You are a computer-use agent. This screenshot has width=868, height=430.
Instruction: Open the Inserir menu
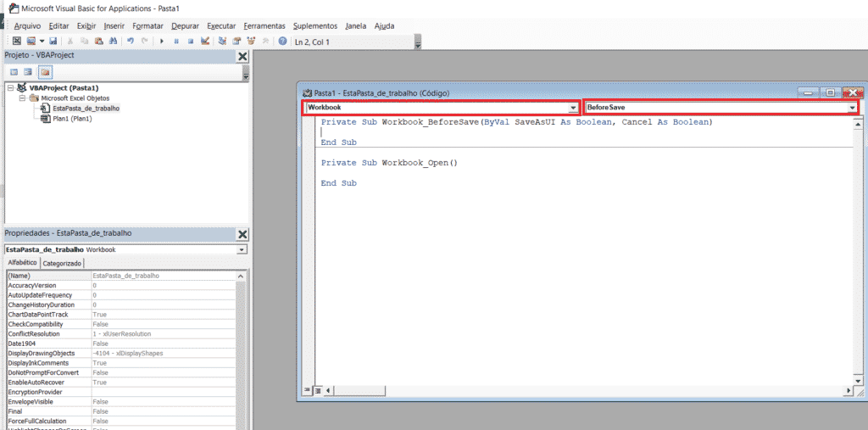point(114,26)
